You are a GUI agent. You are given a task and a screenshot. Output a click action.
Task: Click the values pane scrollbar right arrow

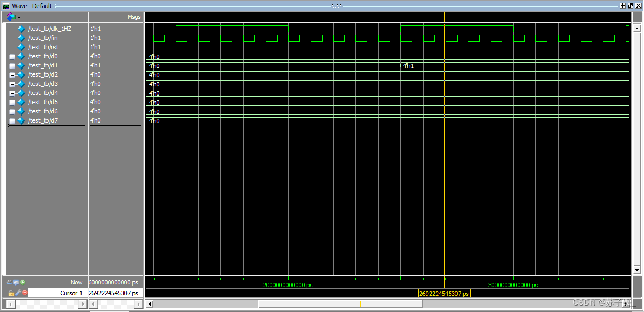139,304
